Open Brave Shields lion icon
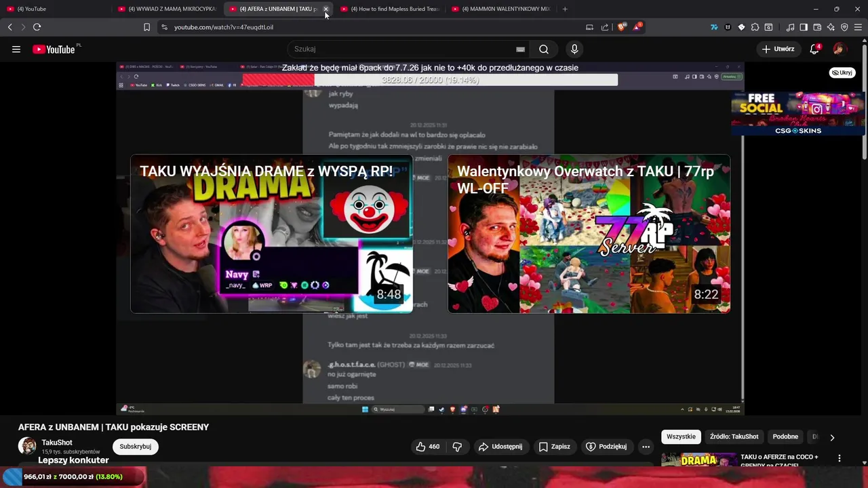This screenshot has width=868, height=488. tap(621, 27)
